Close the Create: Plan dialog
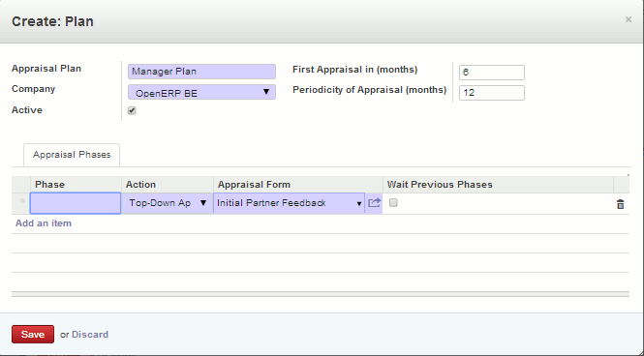Screen dimensions: 644x356 click(628, 19)
